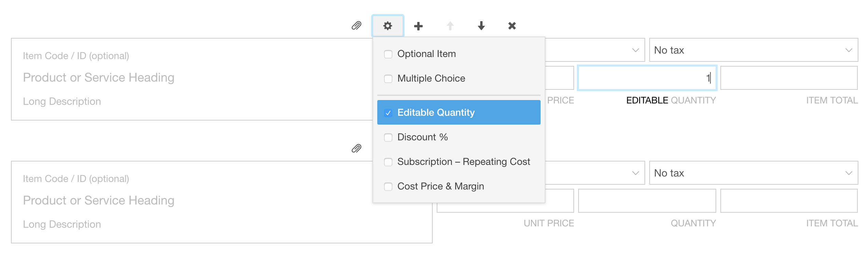This screenshot has width=868, height=254.
Task: Attach file to first item using paperclip
Action: point(356,26)
